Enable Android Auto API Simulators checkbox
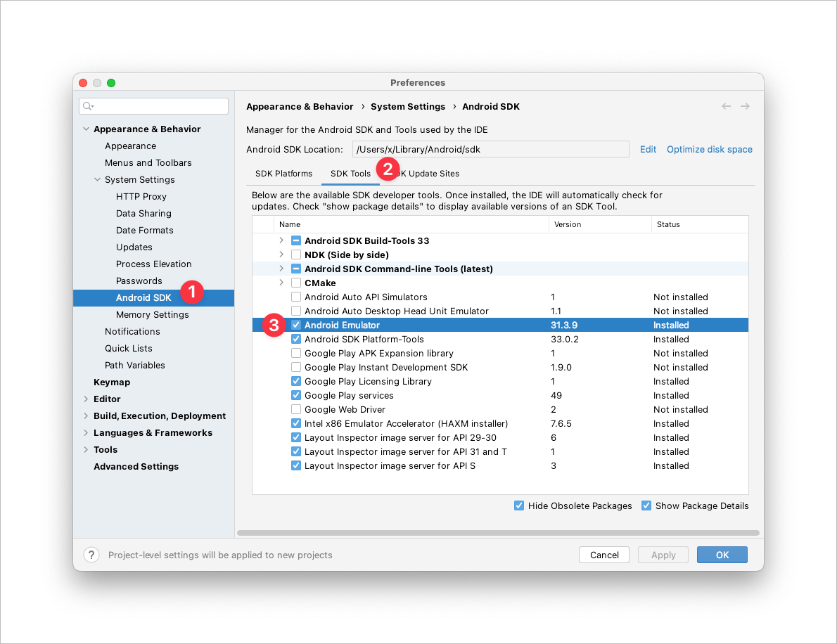Screen dimensions: 837x644 [295, 297]
